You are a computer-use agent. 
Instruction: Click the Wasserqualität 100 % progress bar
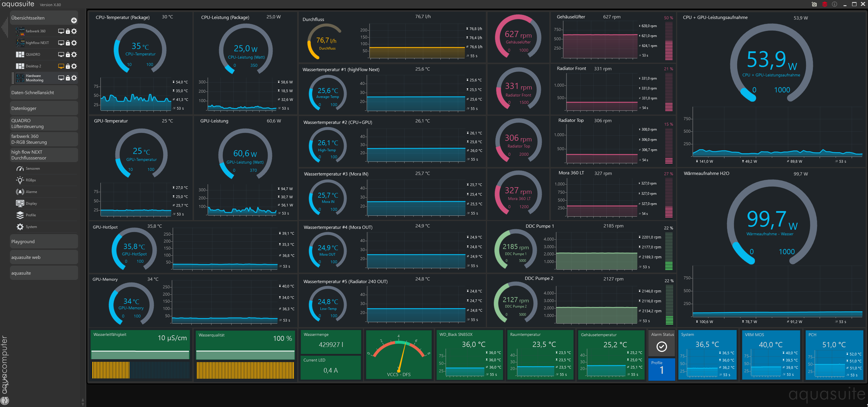tap(245, 355)
